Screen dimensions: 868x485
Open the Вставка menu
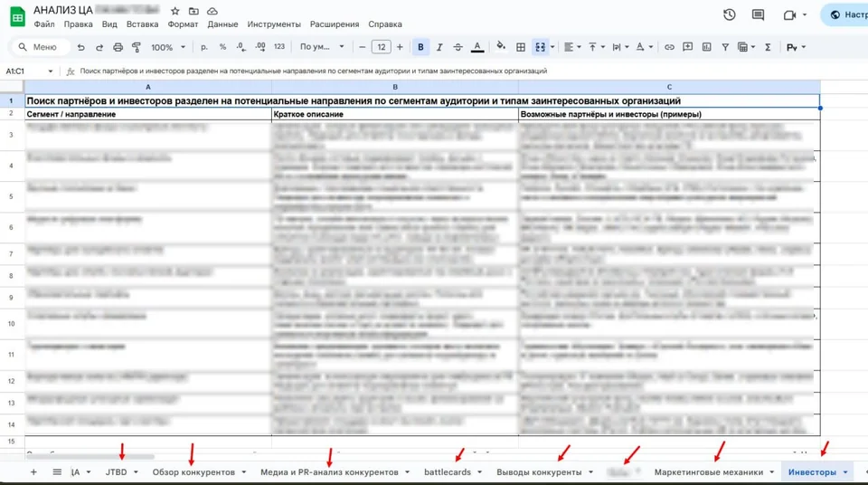tap(142, 24)
